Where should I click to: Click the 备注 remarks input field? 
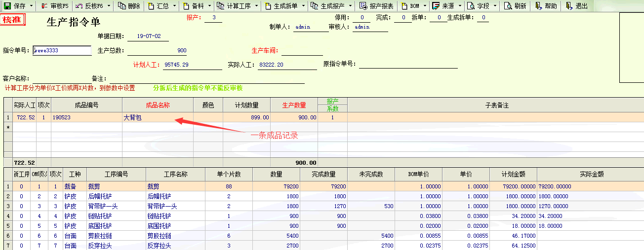(x=207, y=79)
